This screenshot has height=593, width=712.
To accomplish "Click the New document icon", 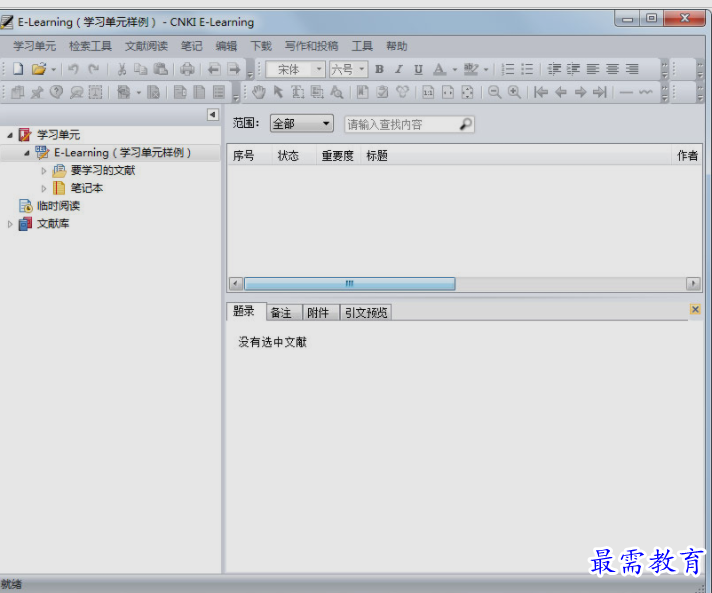I will [18, 69].
